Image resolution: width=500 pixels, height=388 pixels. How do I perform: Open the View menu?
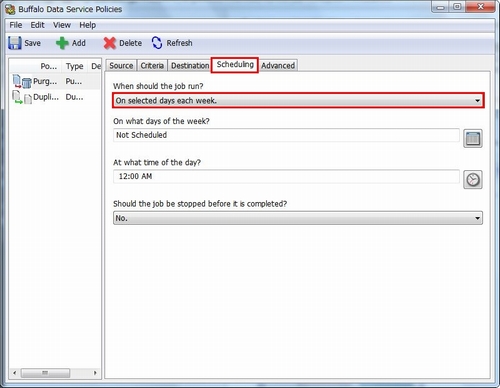coord(62,25)
